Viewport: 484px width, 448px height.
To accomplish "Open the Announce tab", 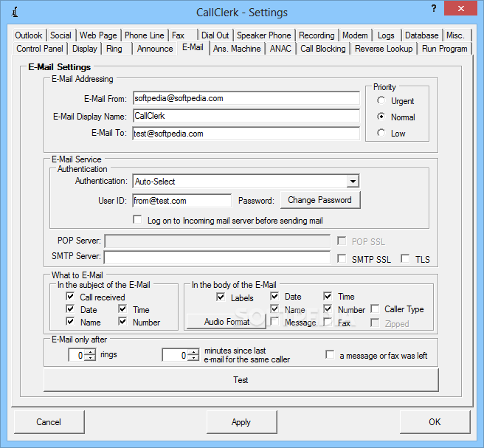I will (x=155, y=49).
